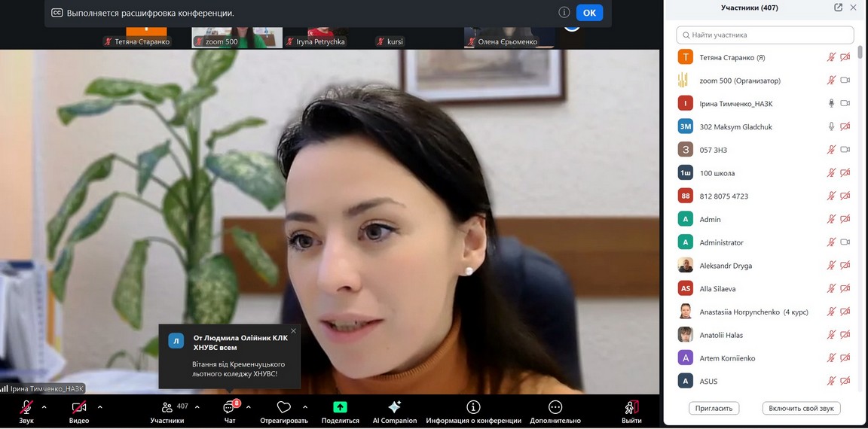This screenshot has height=429, width=868.
Task: Pop out the Участники panel
Action: [838, 8]
